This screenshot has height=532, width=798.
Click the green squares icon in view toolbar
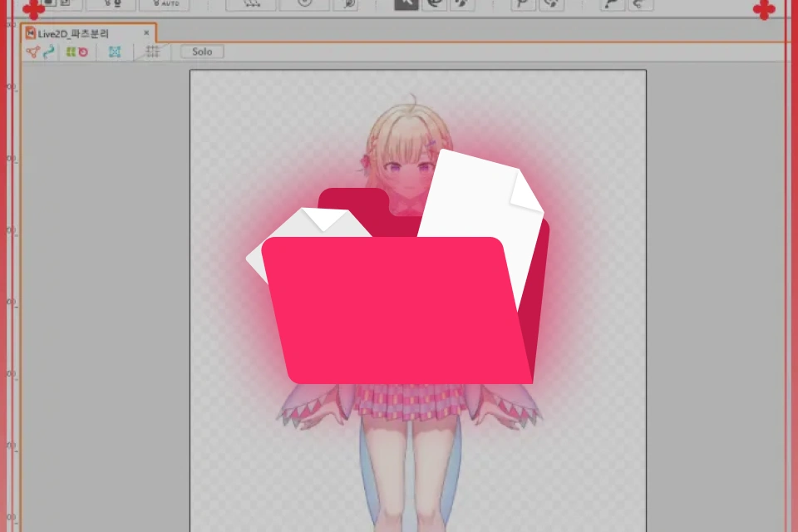[71, 52]
